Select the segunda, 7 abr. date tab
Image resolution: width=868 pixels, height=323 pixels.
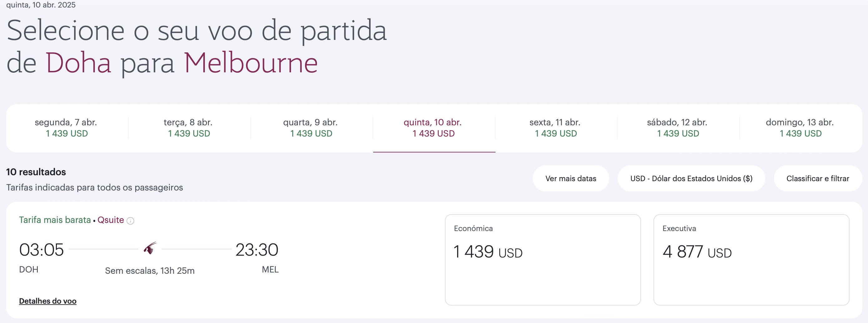click(x=67, y=128)
